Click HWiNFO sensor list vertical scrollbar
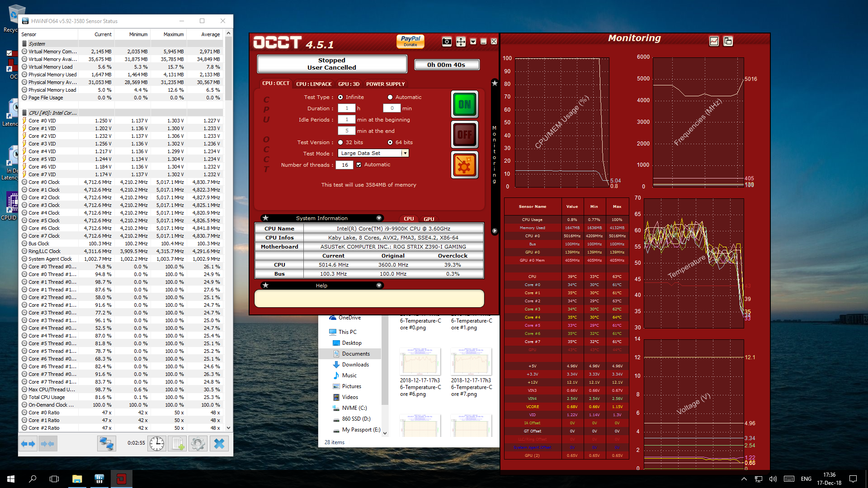The width and height of the screenshot is (868, 488). point(228,68)
